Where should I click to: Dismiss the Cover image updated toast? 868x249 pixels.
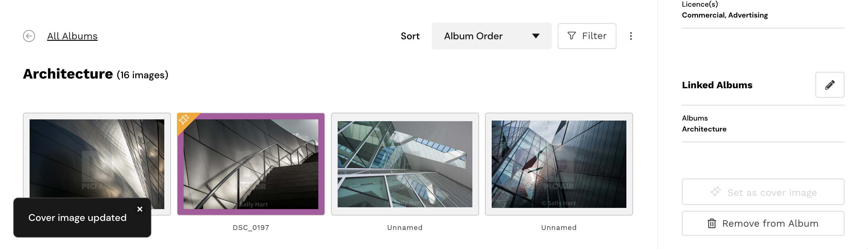click(x=140, y=209)
